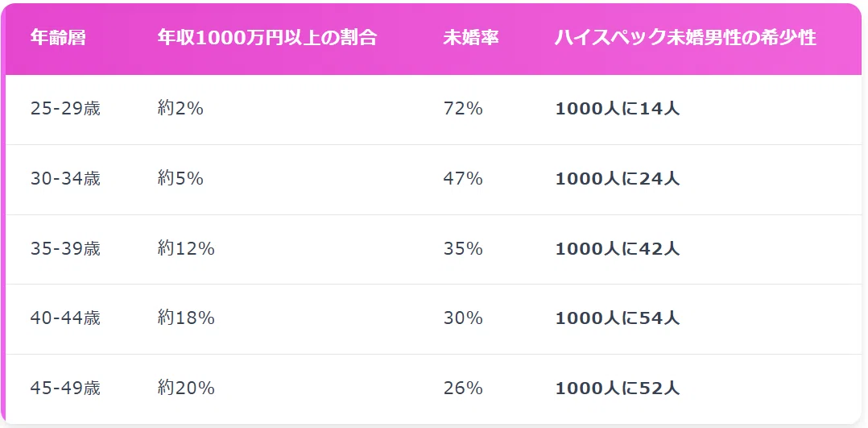Screen dimensions: 868x428
Task: Select the 45-49歳 age cell
Action: click(65, 388)
